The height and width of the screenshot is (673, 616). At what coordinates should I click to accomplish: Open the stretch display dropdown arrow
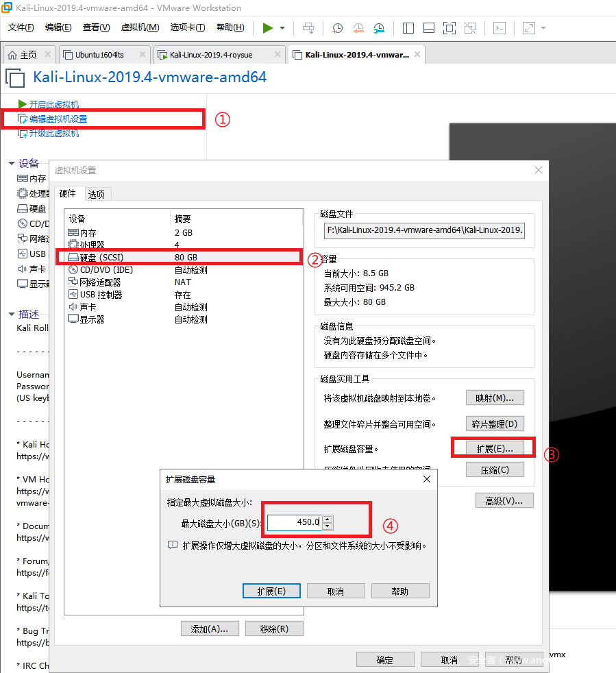click(543, 28)
